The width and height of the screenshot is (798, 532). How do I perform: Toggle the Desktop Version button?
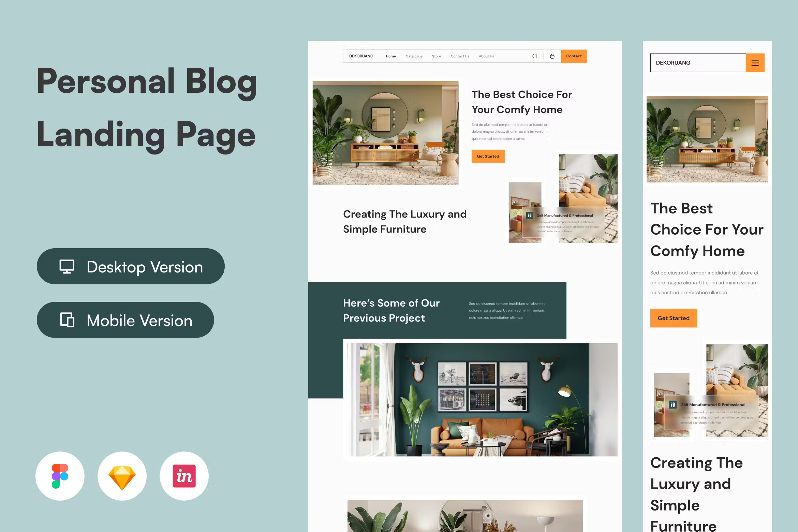click(x=131, y=266)
